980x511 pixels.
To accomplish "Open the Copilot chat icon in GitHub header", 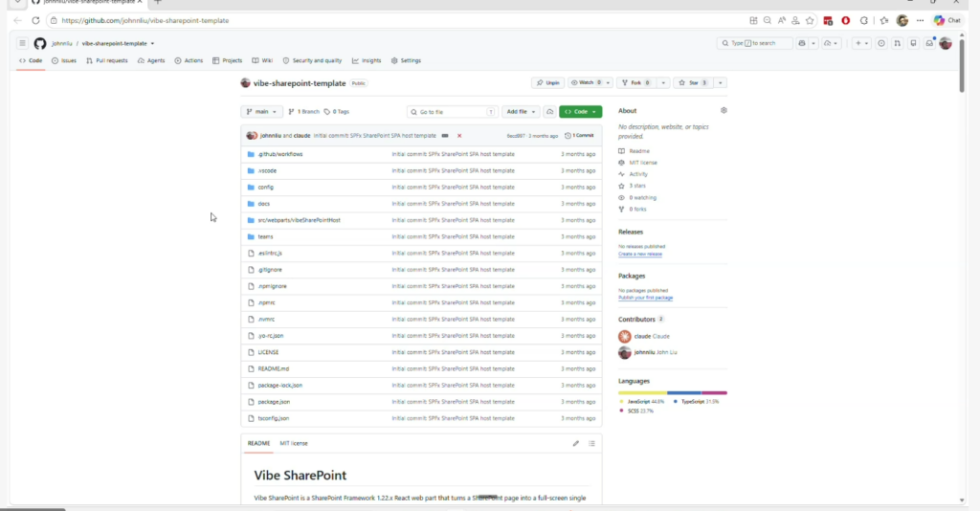I will click(x=802, y=43).
